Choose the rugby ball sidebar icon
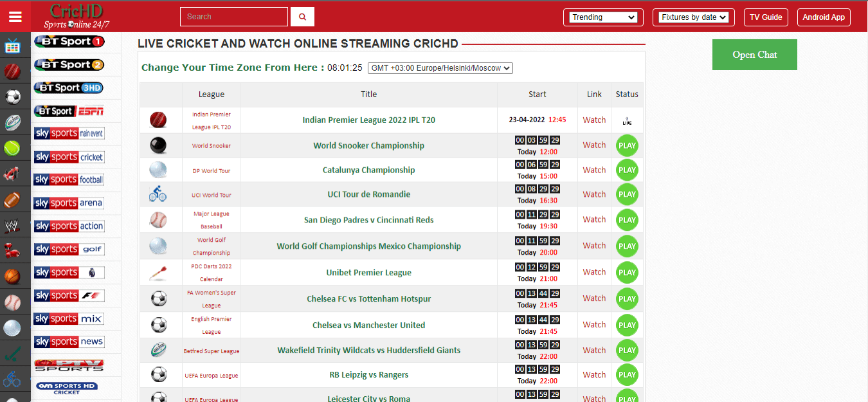This screenshot has width=868, height=402. tap(12, 122)
